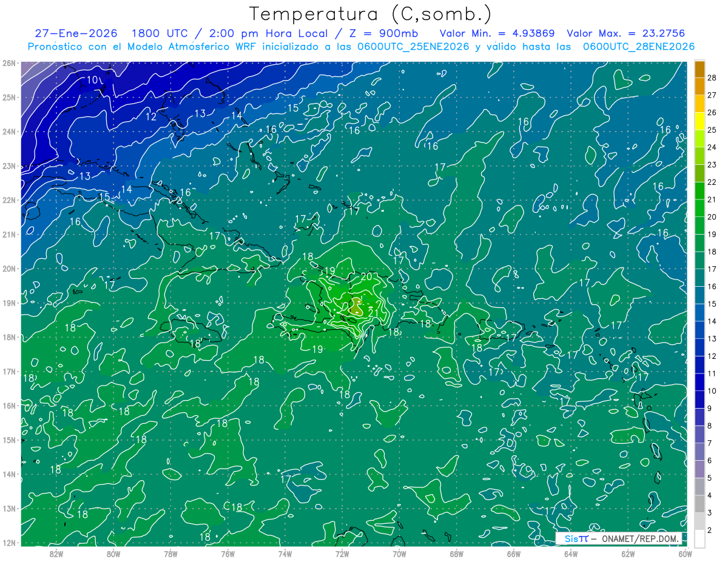Click the "64W" longitude axis label
Image resolution: width=728 pixels, height=562 pixels.
pos(570,554)
